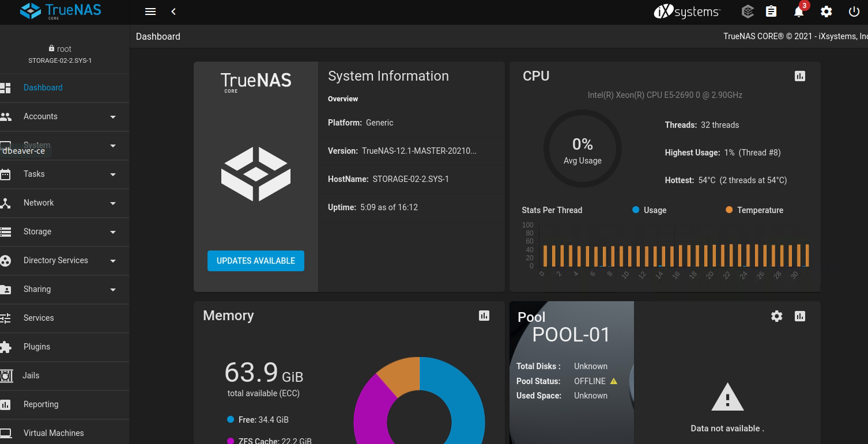Click the POOL-01 pool name
The width and height of the screenshot is (868, 444).
(571, 335)
